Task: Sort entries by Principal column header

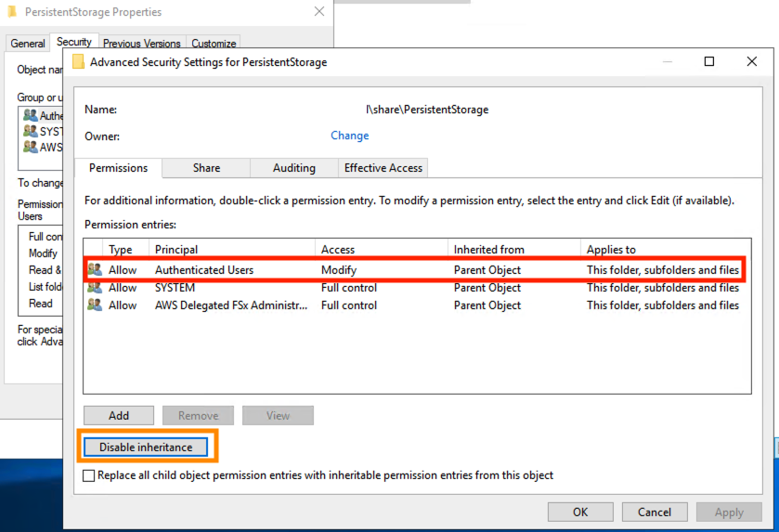Action: (231, 250)
